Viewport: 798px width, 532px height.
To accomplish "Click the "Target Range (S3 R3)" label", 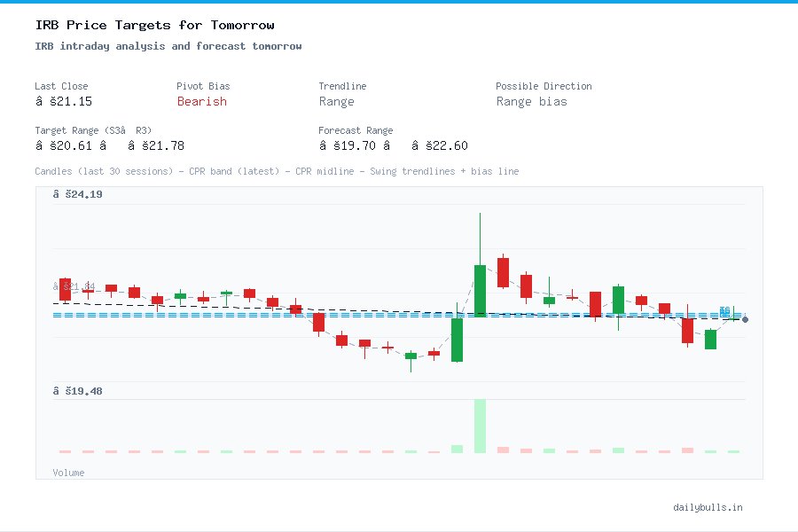I will [x=93, y=130].
